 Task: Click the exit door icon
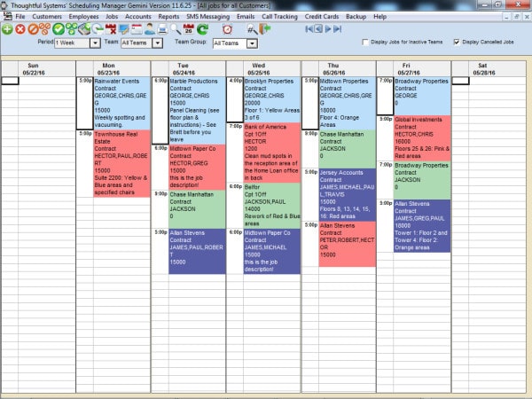click(265, 29)
